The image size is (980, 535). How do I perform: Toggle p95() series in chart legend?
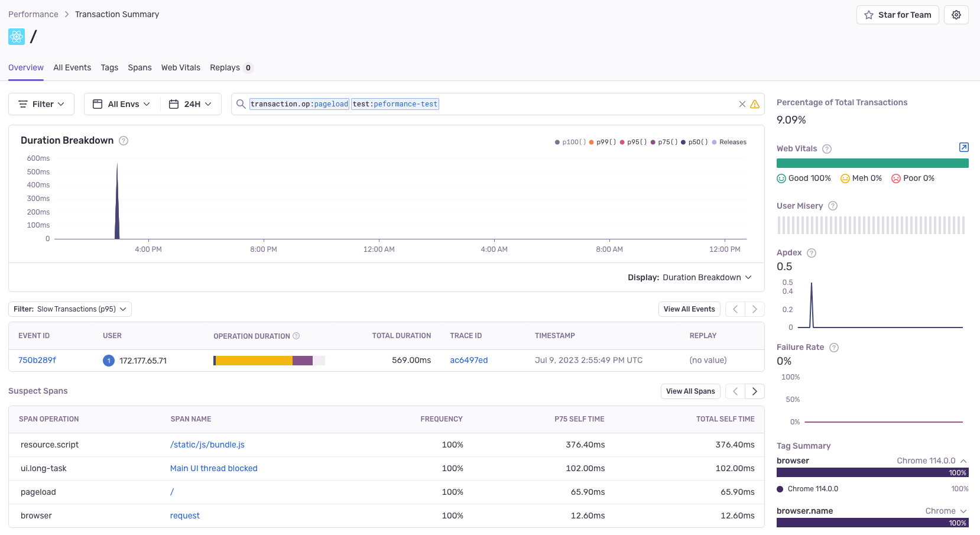coord(634,142)
